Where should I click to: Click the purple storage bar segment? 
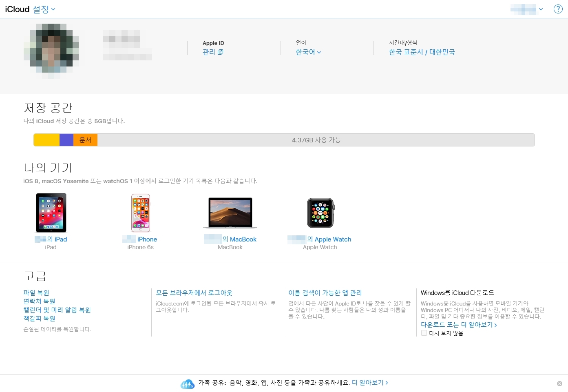66,140
